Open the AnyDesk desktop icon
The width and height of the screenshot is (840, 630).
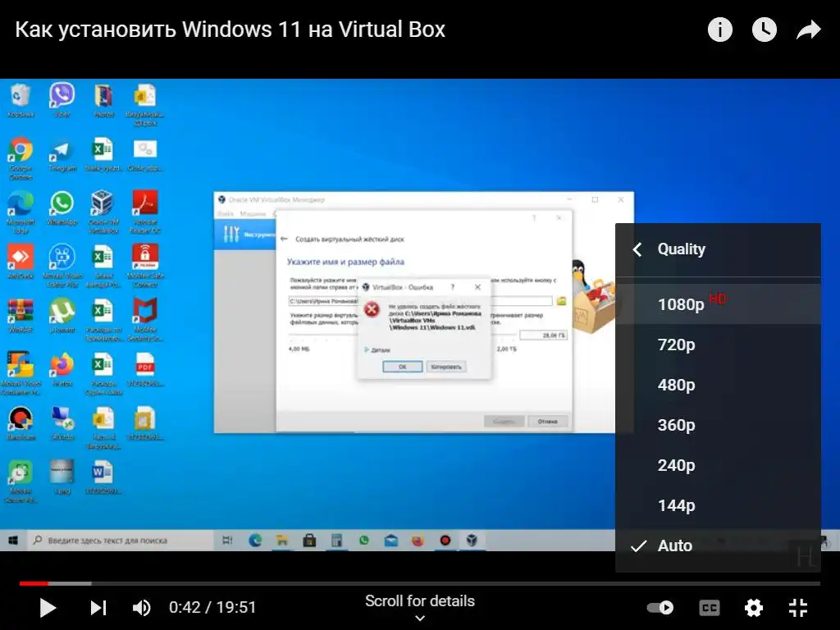[x=21, y=262]
